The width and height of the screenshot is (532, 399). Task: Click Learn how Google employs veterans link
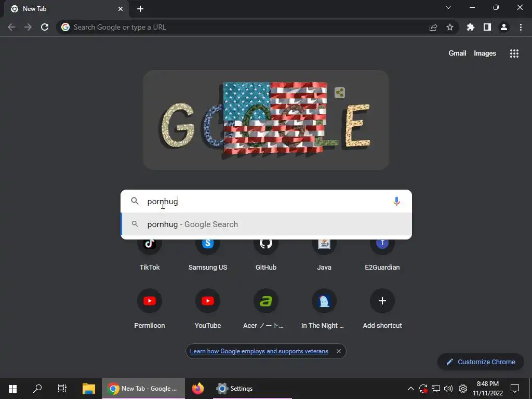pos(259,351)
